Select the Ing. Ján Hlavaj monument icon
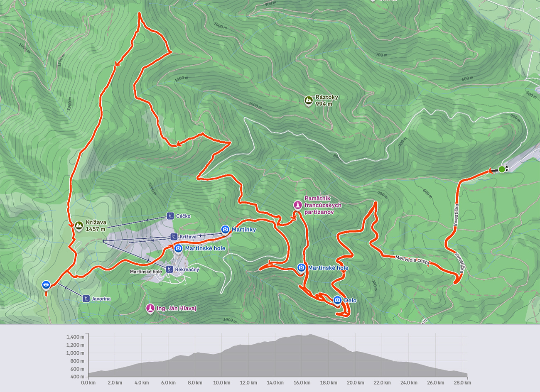This screenshot has width=540, height=392. [x=150, y=308]
